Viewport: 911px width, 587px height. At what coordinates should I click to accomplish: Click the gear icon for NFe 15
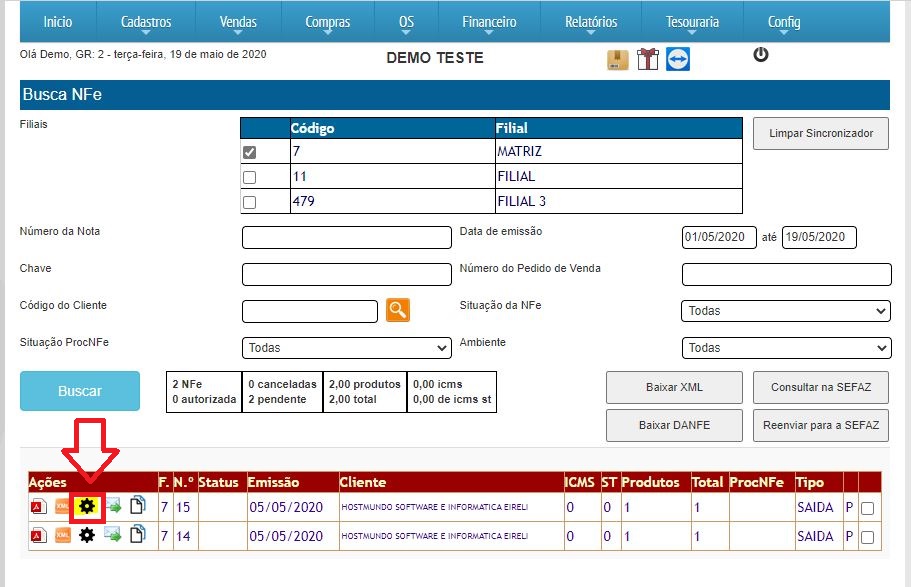click(87, 506)
